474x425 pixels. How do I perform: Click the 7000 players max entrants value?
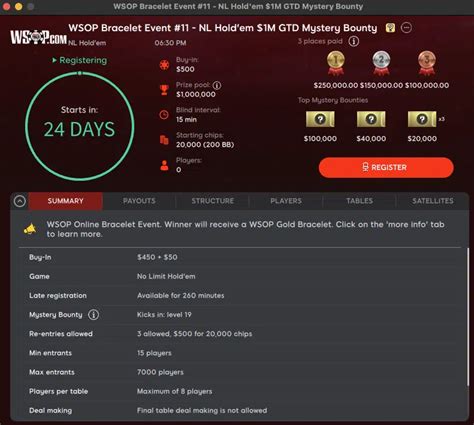(160, 372)
